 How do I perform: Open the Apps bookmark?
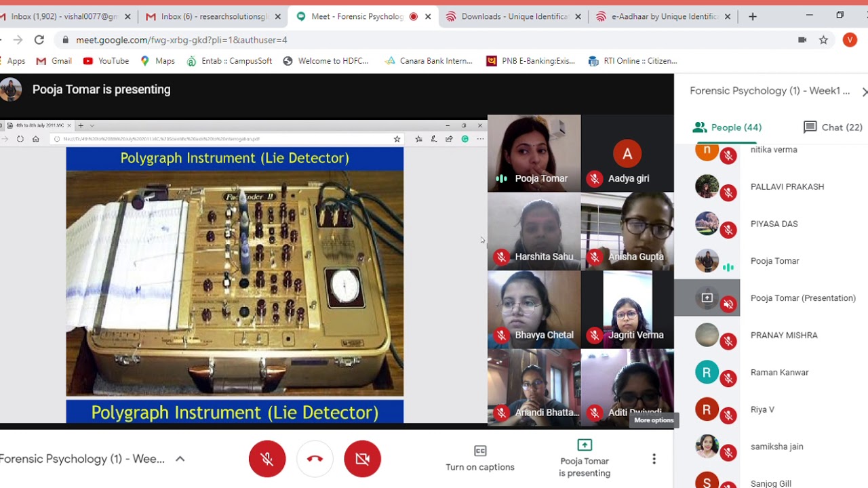pyautogui.click(x=13, y=61)
